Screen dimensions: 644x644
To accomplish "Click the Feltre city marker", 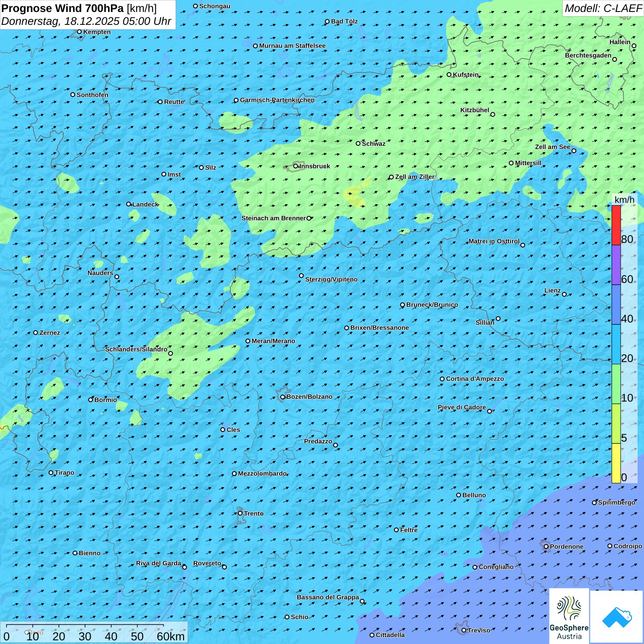I will point(397,530).
